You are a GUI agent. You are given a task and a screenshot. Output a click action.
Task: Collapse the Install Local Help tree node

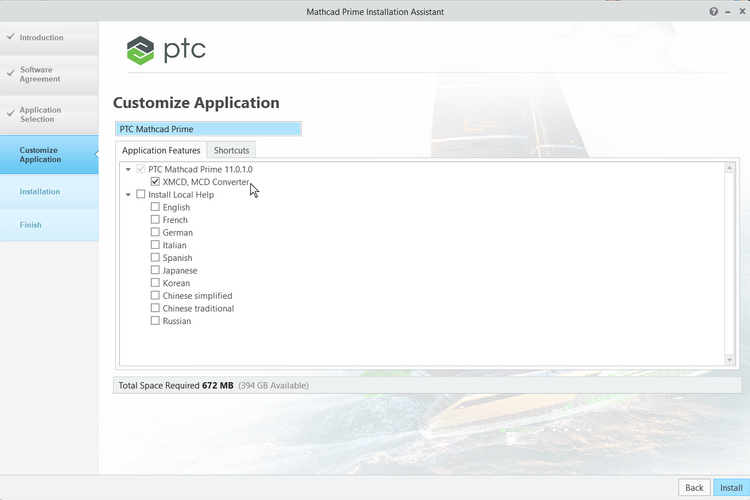tap(128, 195)
